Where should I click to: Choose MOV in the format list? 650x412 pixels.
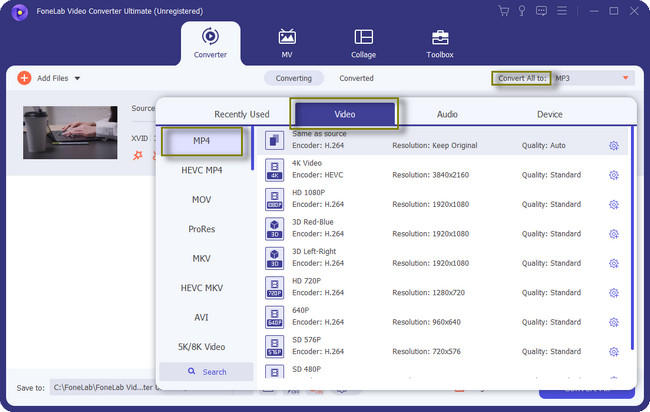201,200
